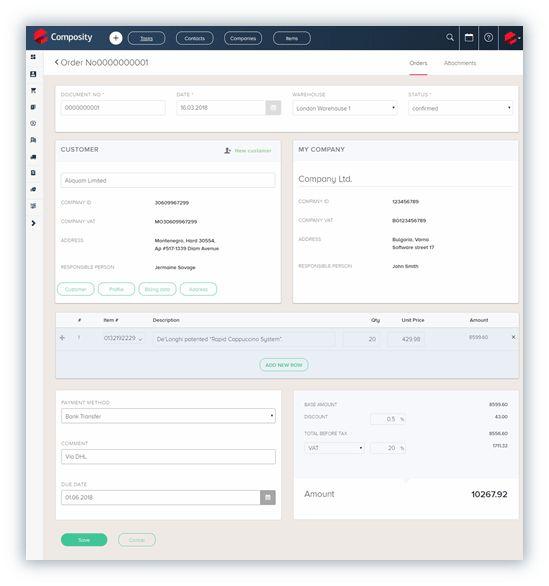Open the search magnifier icon
This screenshot has width=549, height=586.
click(450, 37)
